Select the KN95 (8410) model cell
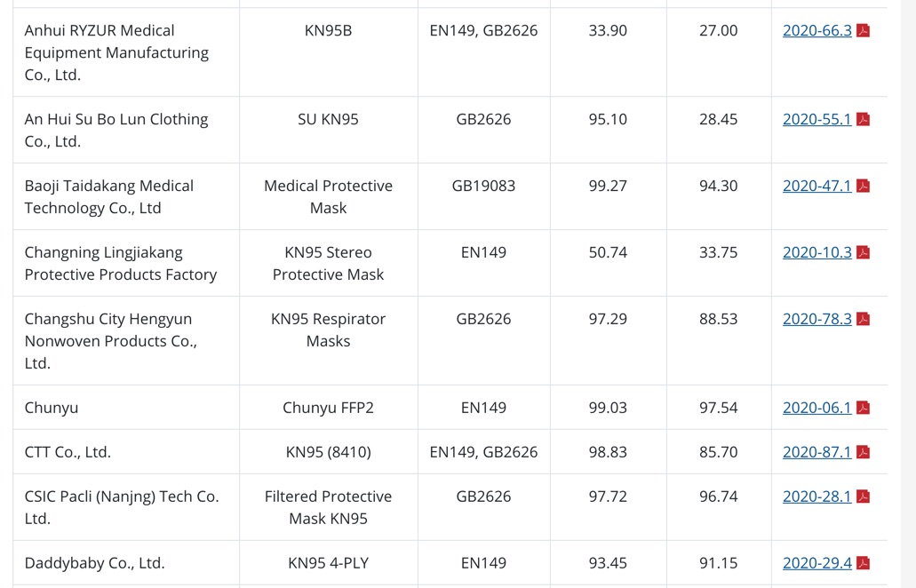This screenshot has height=588, width=916. coord(329,452)
